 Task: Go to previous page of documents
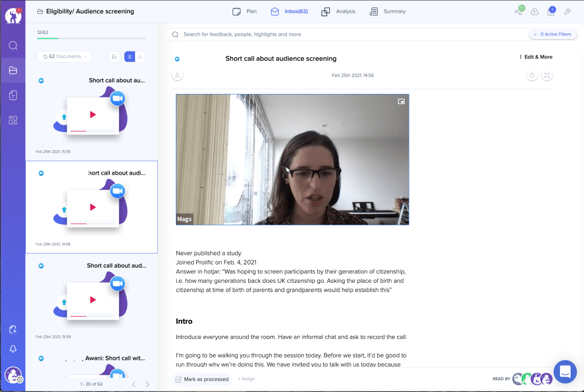134,384
